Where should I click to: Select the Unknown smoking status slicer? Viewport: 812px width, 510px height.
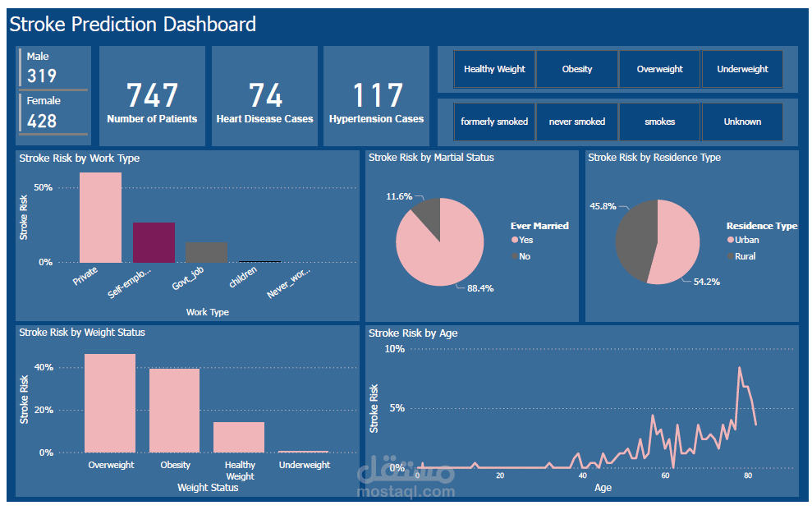[x=742, y=122]
